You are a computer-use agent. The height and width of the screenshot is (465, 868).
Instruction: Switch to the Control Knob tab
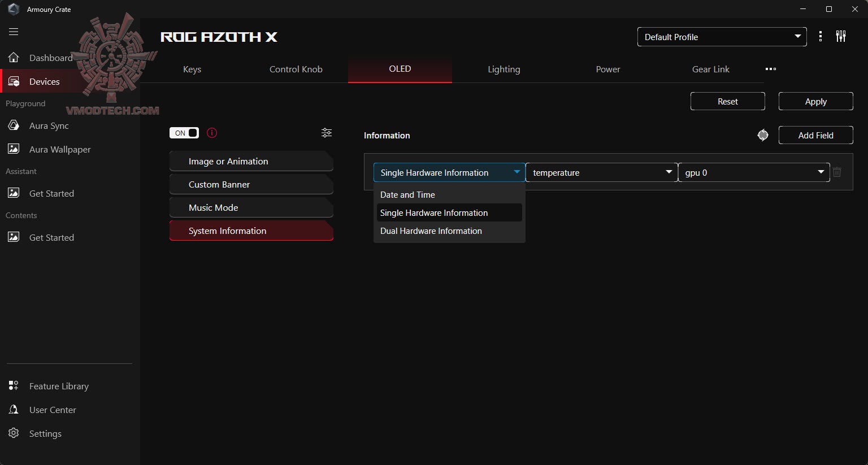pyautogui.click(x=296, y=69)
